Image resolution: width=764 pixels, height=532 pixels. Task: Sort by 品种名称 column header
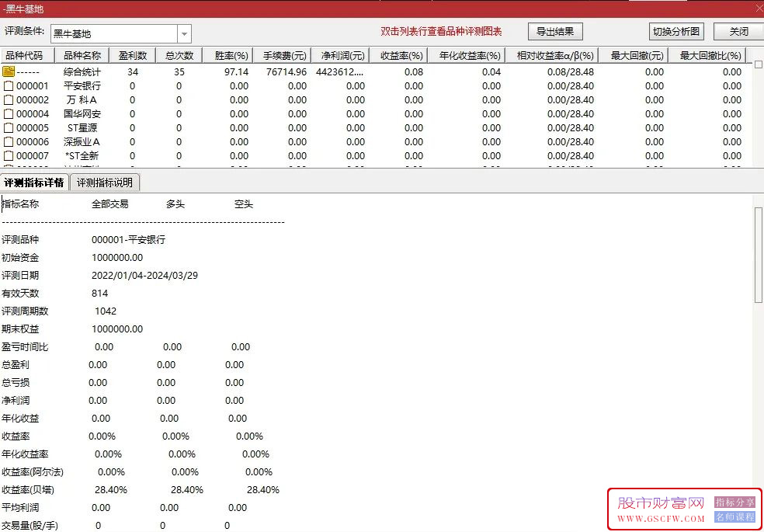tap(82, 56)
